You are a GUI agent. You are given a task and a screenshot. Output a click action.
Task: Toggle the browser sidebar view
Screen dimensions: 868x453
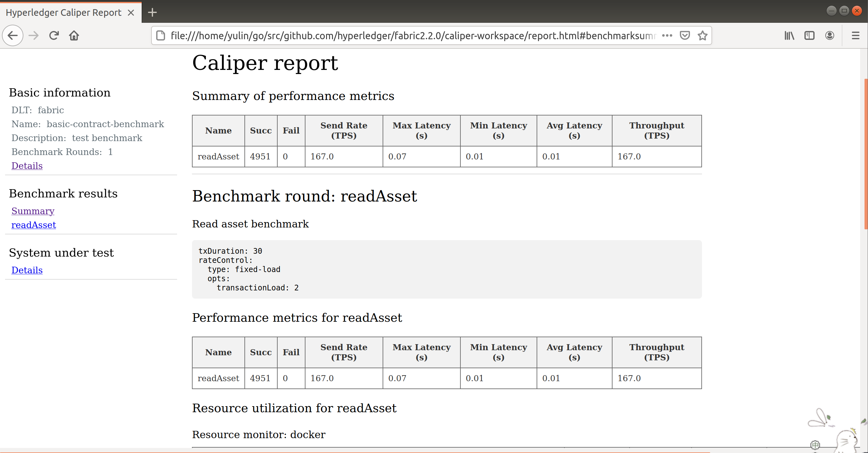810,35
